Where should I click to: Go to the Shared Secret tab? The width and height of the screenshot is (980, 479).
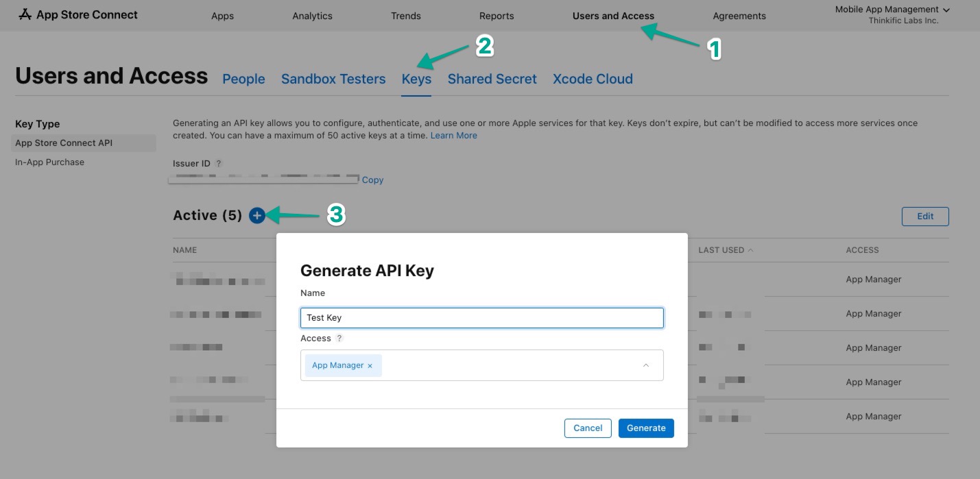tap(492, 79)
